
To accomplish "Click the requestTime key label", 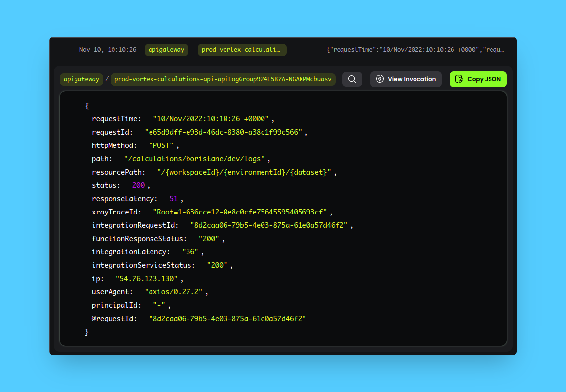I will click(116, 119).
